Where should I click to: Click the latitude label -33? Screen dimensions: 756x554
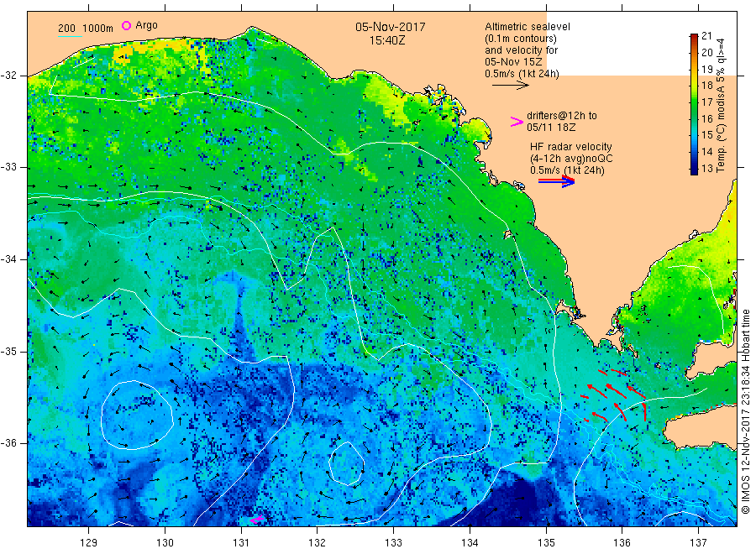(8, 167)
